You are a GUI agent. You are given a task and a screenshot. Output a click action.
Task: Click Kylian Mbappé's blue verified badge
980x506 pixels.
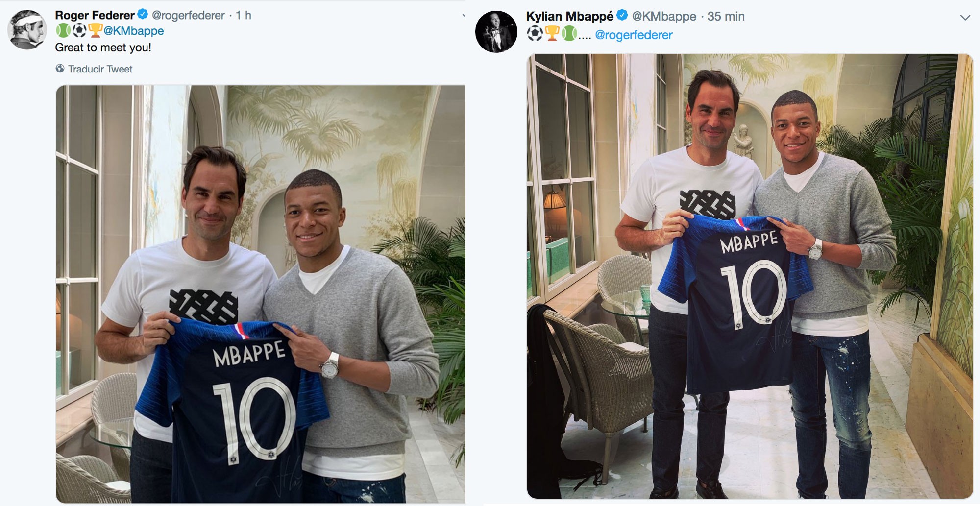(622, 16)
